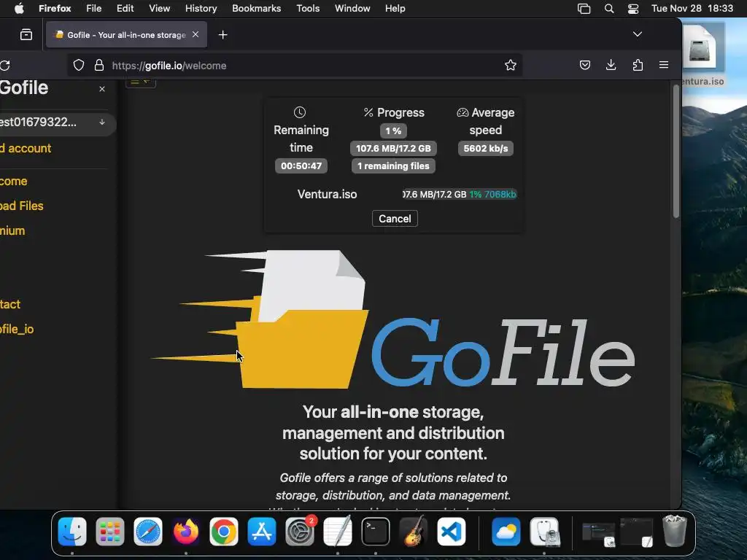Open the Apple menu
Image resolution: width=747 pixels, height=560 pixels.
pos(19,8)
